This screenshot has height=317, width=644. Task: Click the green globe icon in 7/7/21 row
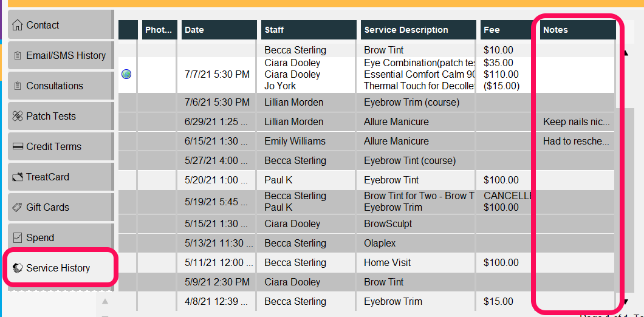coord(126,74)
